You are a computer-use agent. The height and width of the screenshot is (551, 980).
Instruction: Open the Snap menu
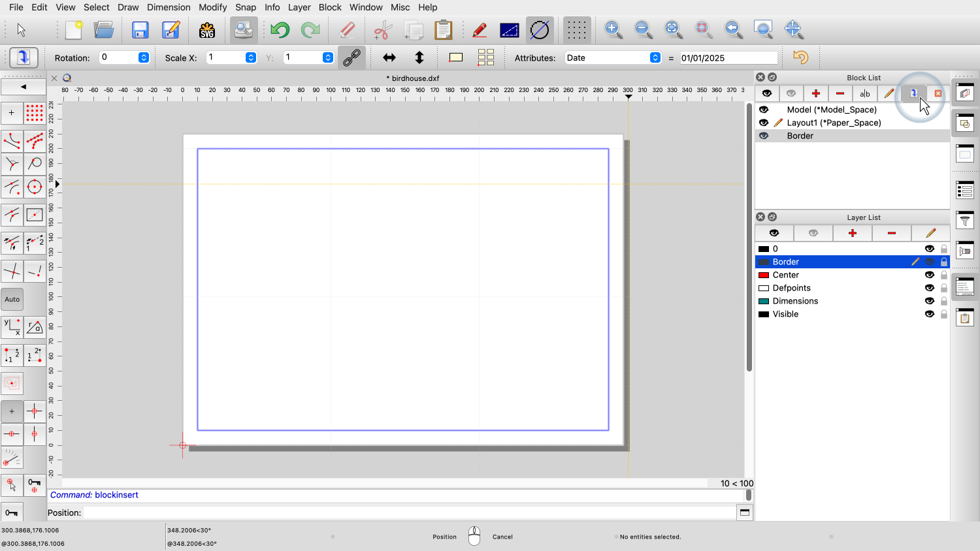pyautogui.click(x=246, y=7)
